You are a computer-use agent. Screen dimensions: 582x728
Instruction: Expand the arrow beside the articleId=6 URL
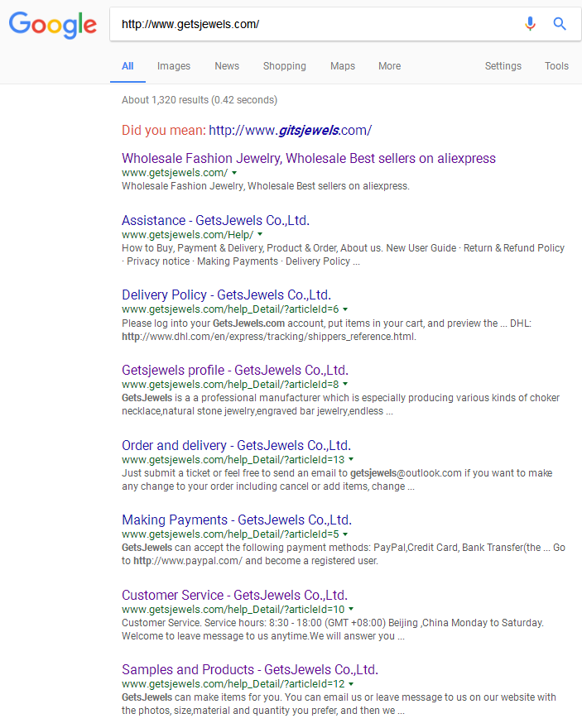coord(345,309)
